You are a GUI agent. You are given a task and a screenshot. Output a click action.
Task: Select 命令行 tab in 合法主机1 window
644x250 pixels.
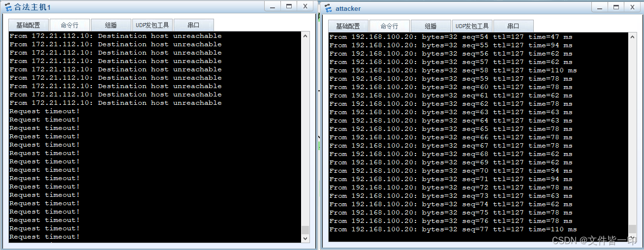coord(69,25)
